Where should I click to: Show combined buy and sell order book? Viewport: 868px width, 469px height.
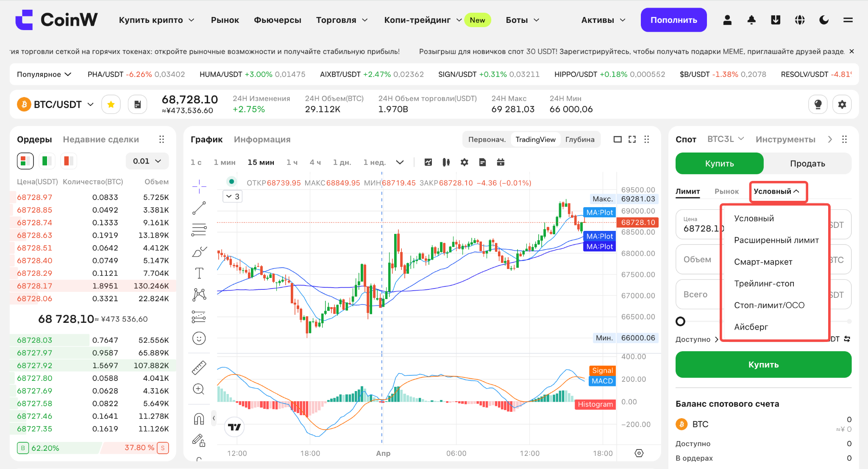click(x=25, y=161)
